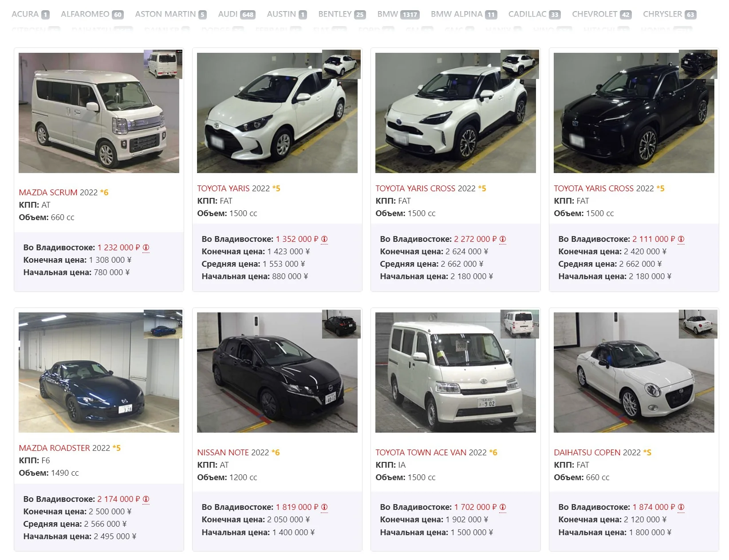
Task: Click Vladivostok price 1 352 000 ₽
Action: click(297, 239)
